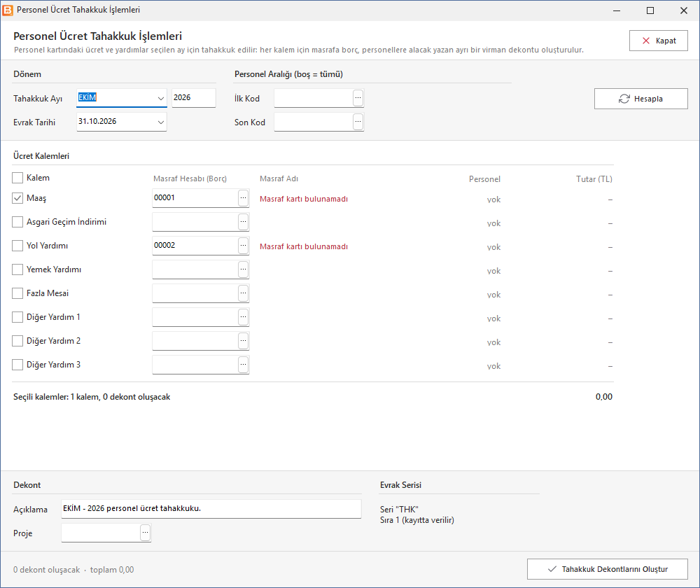Check the Diğer Yardım 1 checkbox
Screen dimensions: 700x588
(x=17, y=317)
